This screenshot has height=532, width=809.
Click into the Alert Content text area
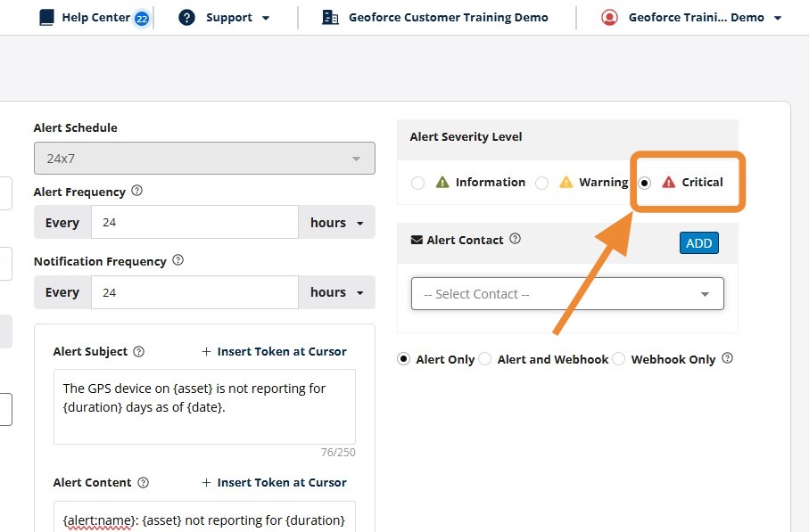(x=204, y=517)
